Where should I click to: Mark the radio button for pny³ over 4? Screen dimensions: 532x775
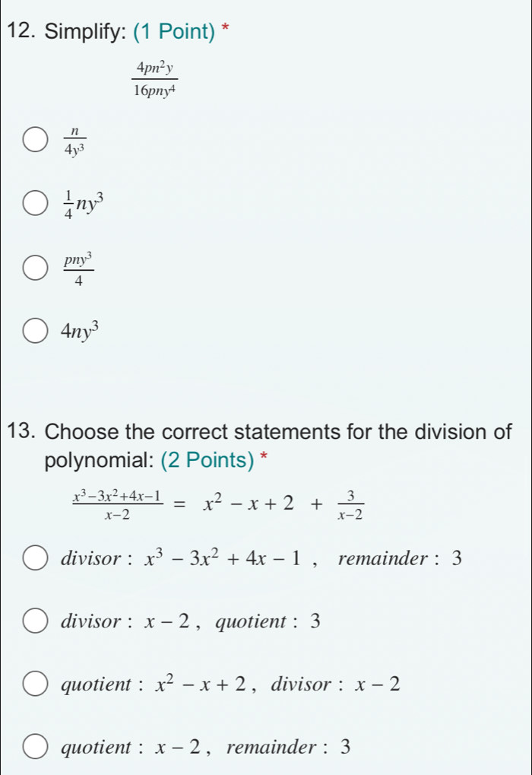click(x=35, y=268)
